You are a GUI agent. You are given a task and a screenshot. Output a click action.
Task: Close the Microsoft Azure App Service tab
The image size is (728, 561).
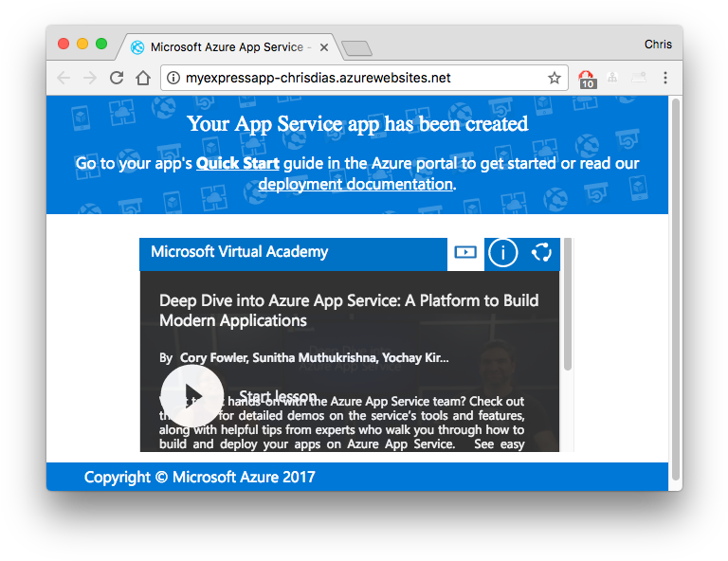point(324,47)
